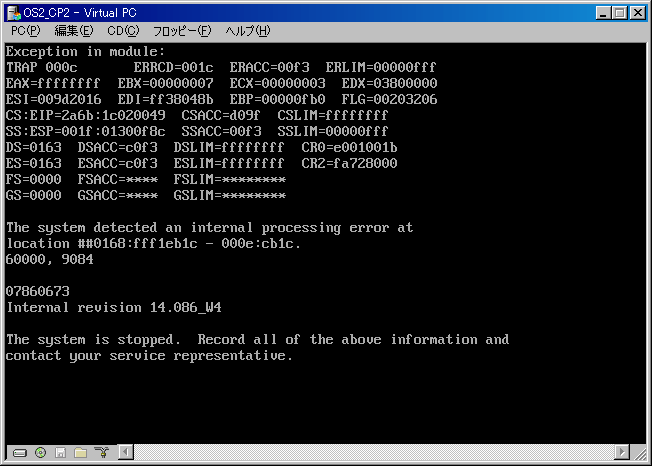Open the CD(C) menu

123,31
